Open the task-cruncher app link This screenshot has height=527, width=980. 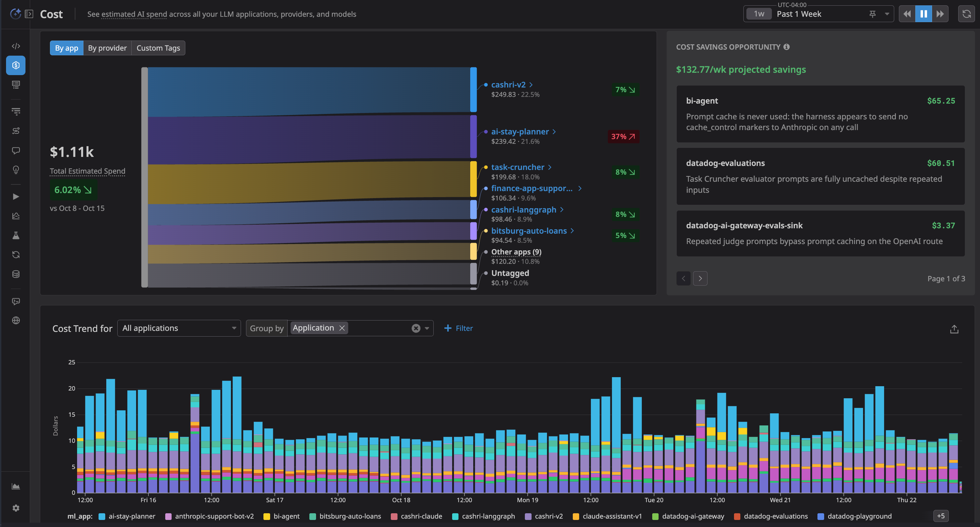517,167
